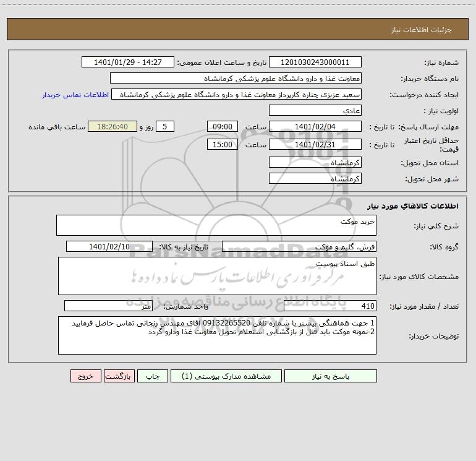476x461 pixels.
Task: Click the validity time field 15:00
Action: 223,144
